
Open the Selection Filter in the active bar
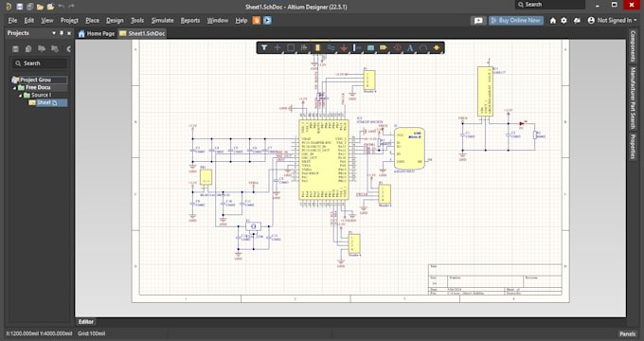(264, 47)
